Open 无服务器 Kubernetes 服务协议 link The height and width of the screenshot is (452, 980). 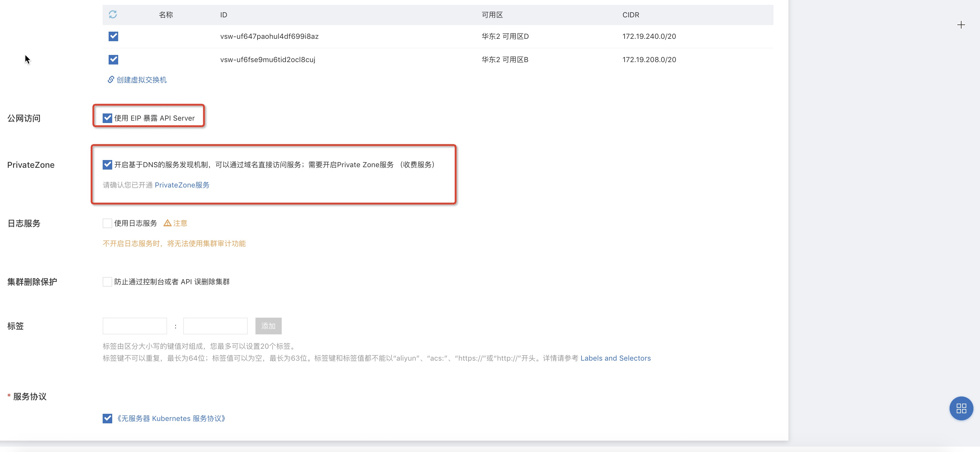[171, 418]
